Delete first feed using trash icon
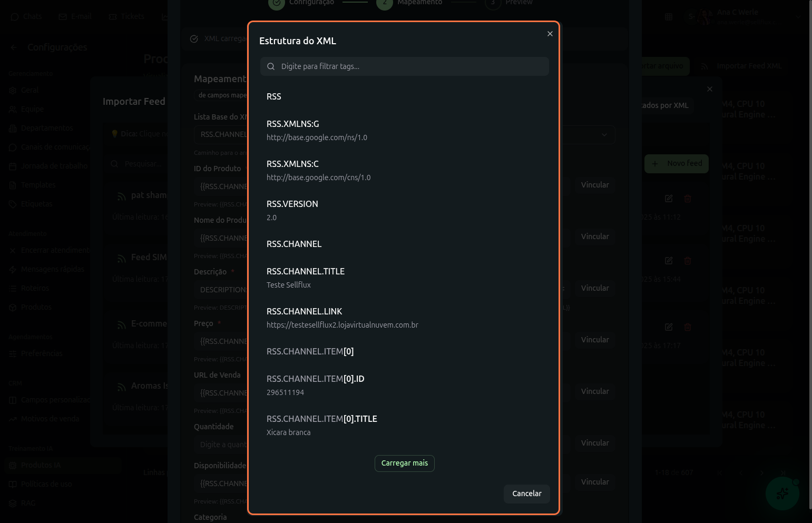This screenshot has width=812, height=523. (x=688, y=199)
